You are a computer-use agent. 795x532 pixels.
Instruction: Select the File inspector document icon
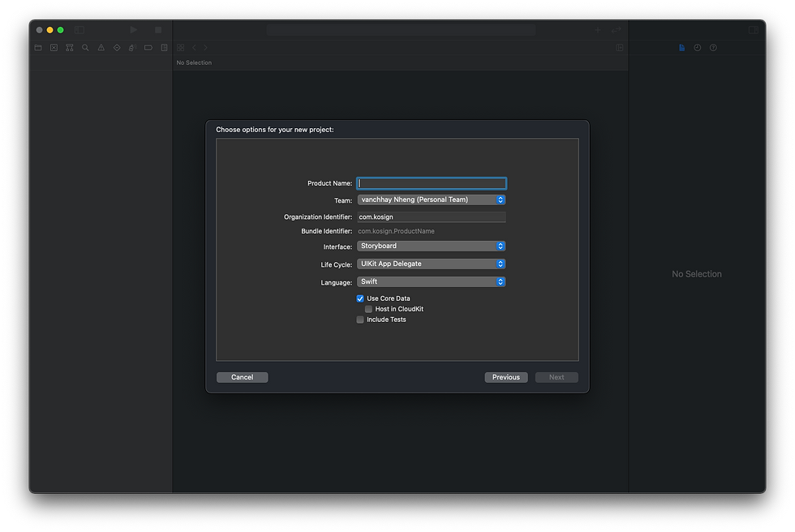tap(682, 48)
